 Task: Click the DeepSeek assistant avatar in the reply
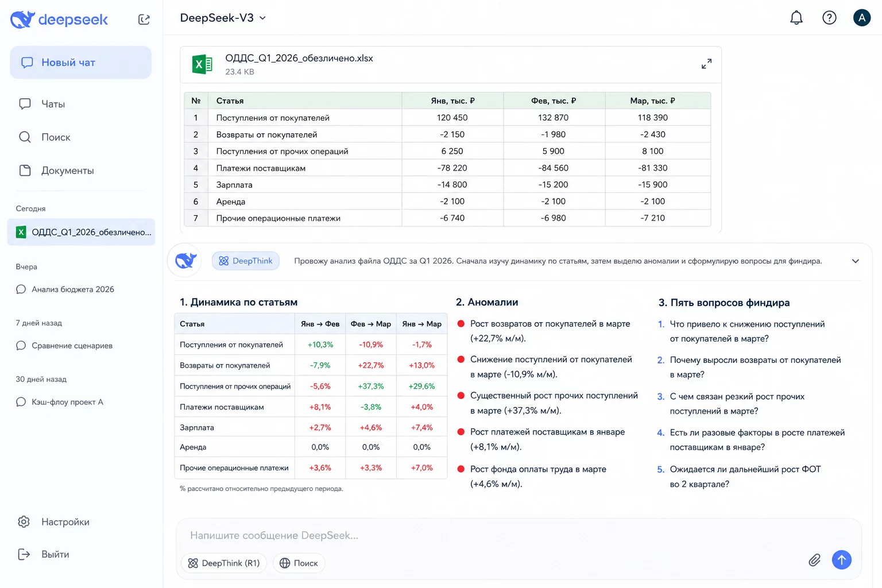coord(185,261)
